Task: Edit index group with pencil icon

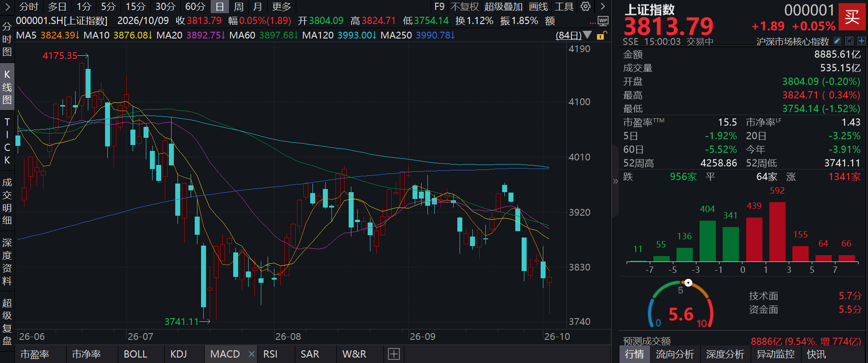Action: 837,41
